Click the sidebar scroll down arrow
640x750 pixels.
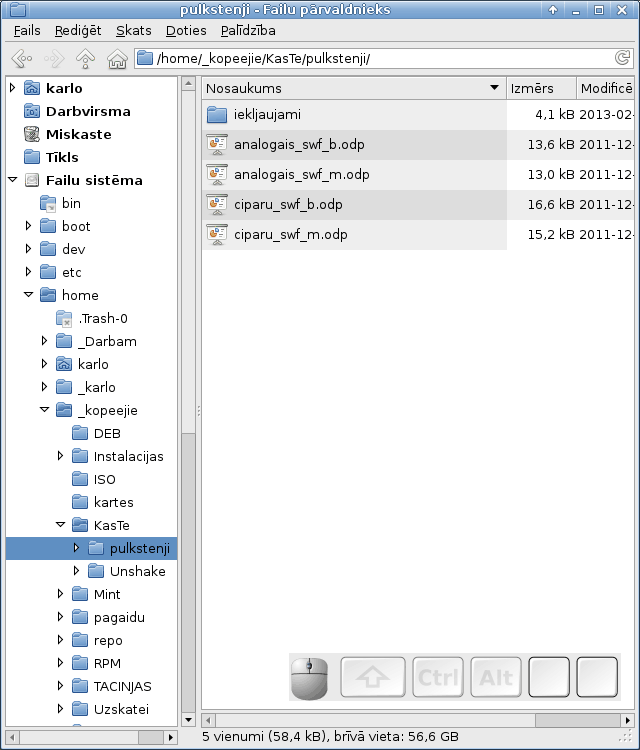(188, 719)
